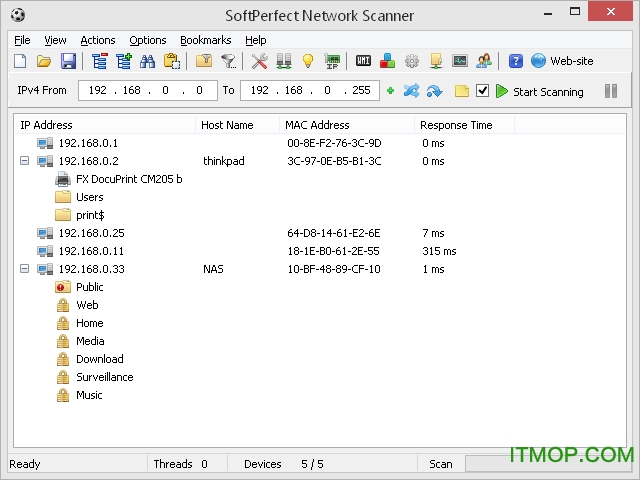
Task: Click the New document toolbar icon
Action: point(20,61)
